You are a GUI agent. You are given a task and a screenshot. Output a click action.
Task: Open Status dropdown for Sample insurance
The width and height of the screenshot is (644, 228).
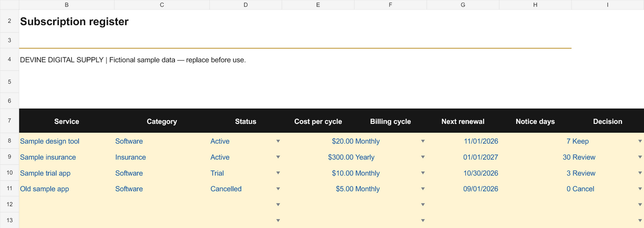pos(277,157)
